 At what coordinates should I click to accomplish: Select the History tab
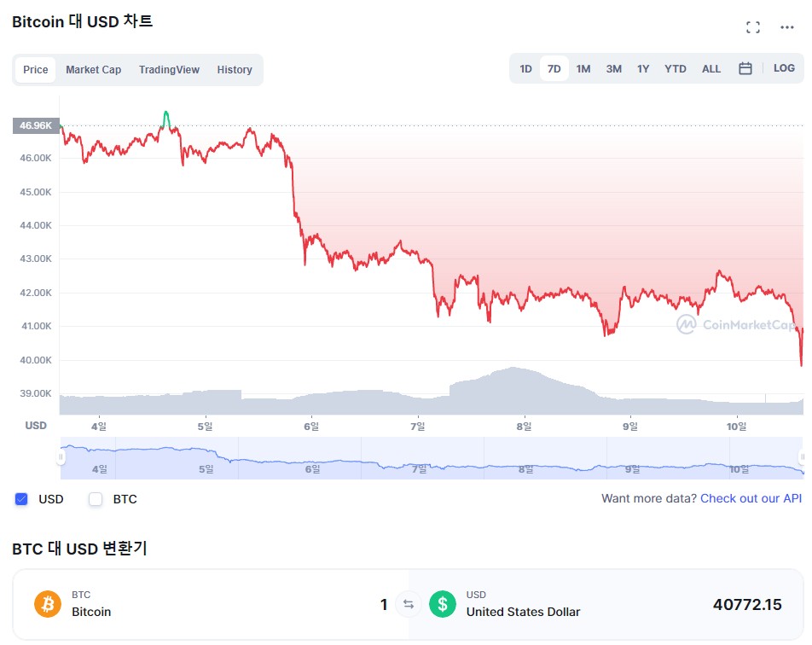click(235, 70)
